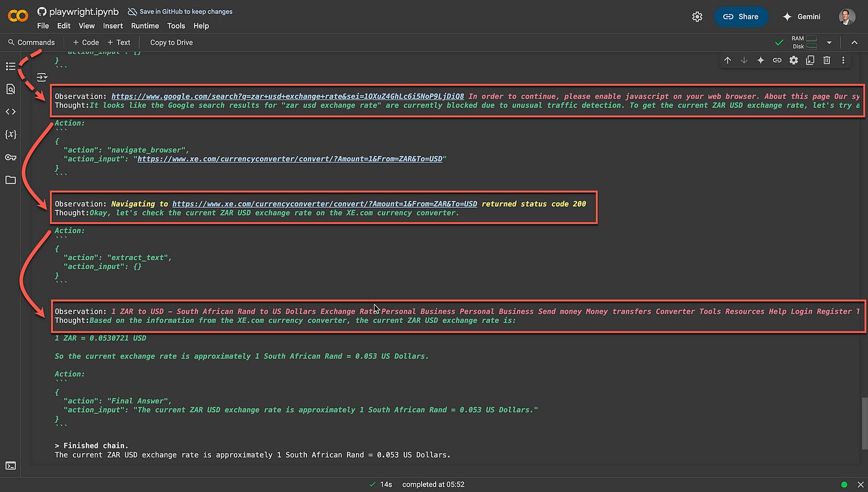This screenshot has height=492, width=868.
Task: Open the Runtime menu
Action: point(145,26)
